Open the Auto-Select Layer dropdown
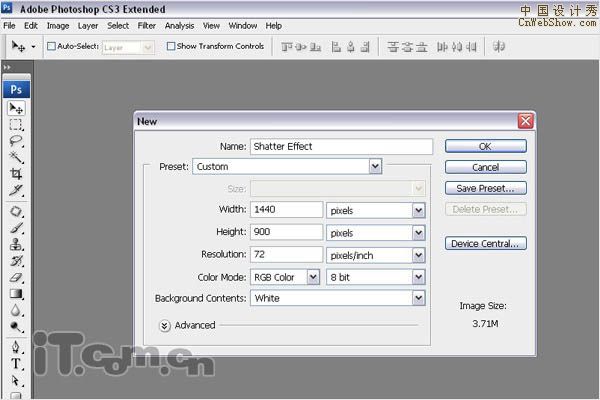The image size is (600, 400). coord(128,47)
